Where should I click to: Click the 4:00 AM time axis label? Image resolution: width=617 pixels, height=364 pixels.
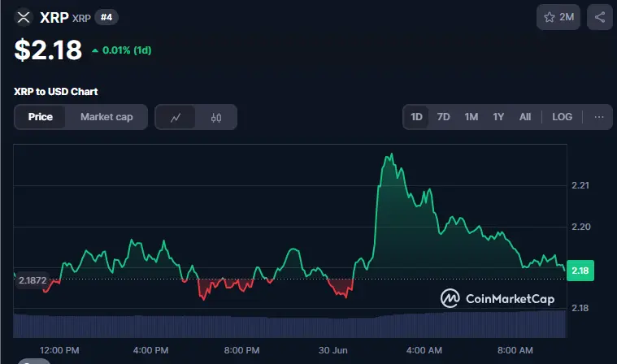[424, 350]
